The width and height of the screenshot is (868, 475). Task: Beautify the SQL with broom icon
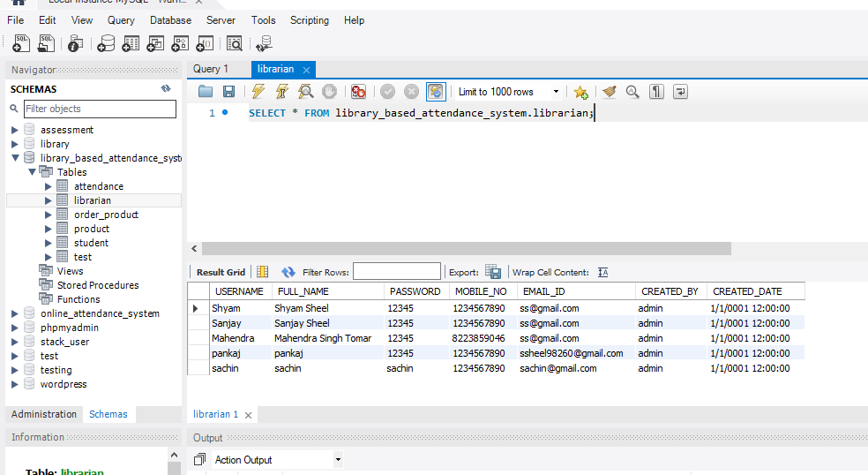click(610, 92)
